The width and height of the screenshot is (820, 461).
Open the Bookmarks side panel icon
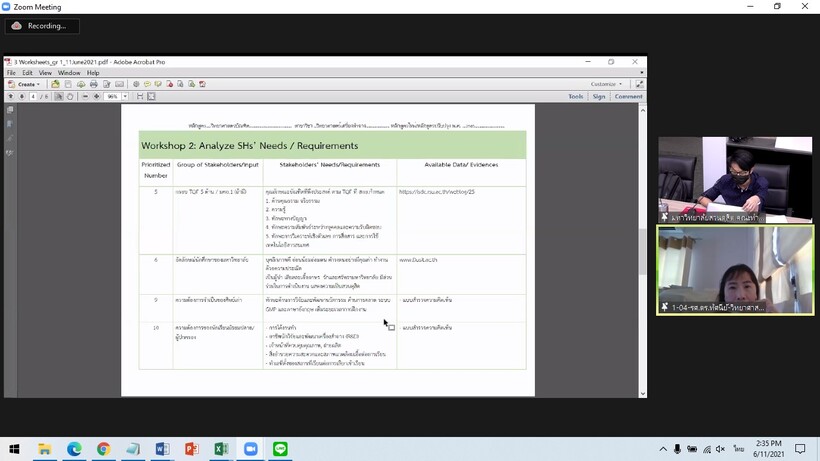click(10, 124)
